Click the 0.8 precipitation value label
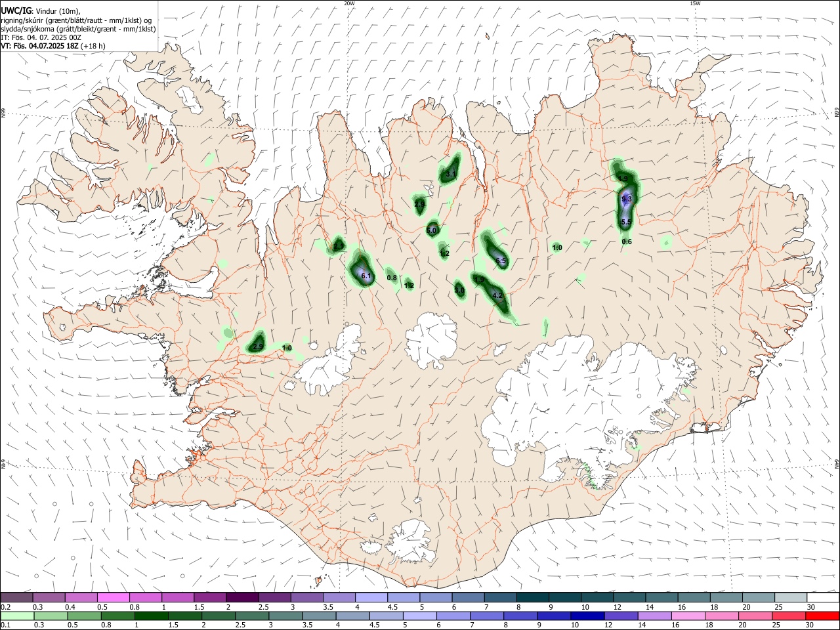 coord(392,278)
